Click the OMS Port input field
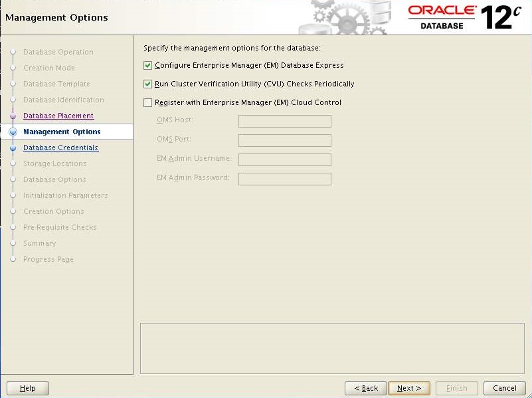The width and height of the screenshot is (532, 398). click(x=285, y=140)
